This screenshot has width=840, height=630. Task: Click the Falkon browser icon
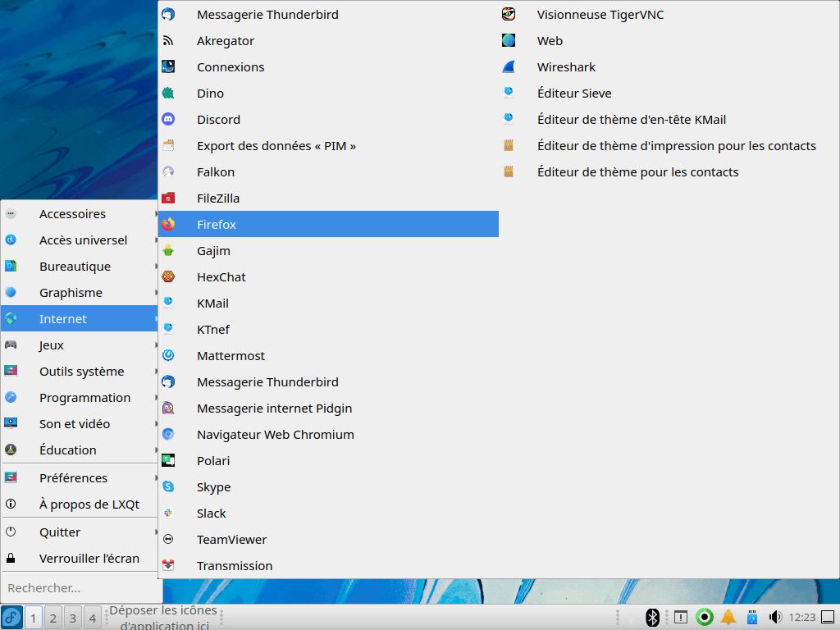168,171
